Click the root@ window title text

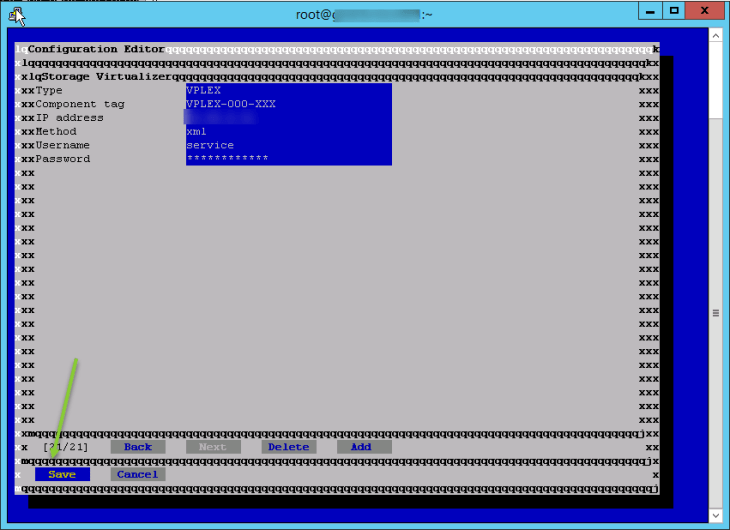[x=364, y=15]
